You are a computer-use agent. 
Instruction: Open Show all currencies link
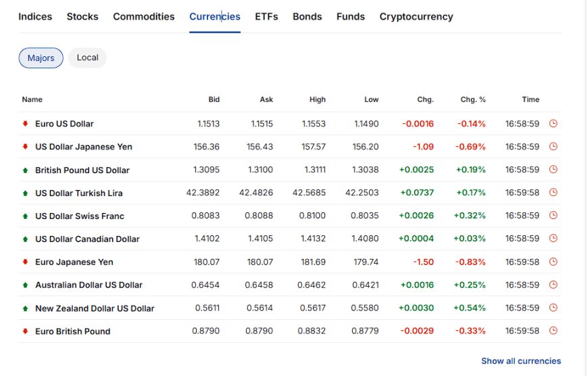click(x=521, y=361)
